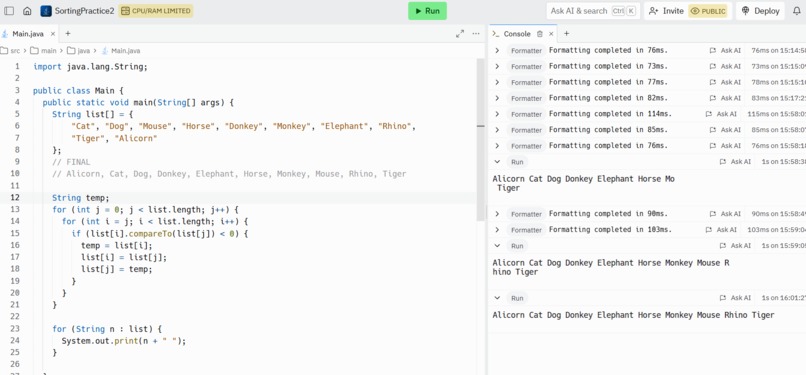Ask AI about the 15:58 Run entry

click(735, 162)
